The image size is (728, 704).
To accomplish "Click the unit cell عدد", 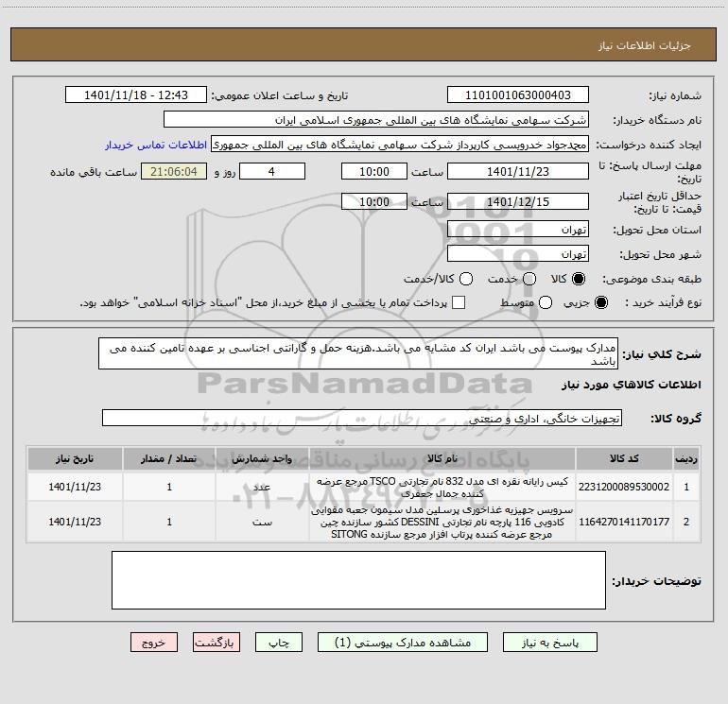I will tap(262, 487).
